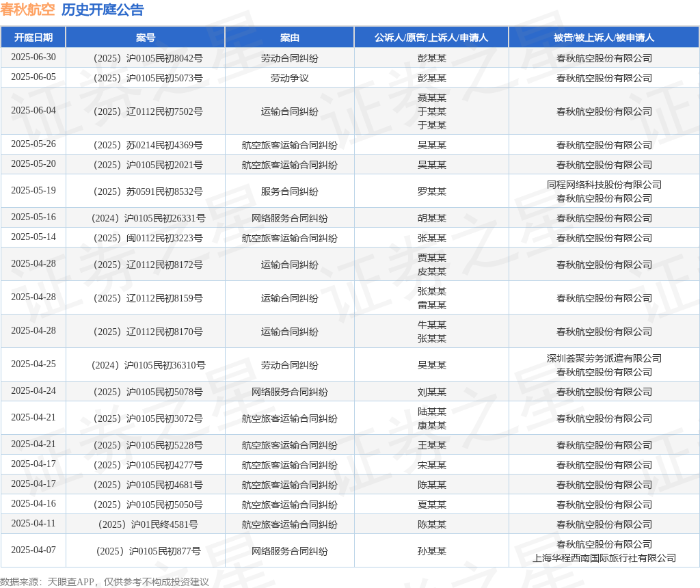Click case number 沪0105民初877号
The image size is (700, 588).
coord(148,551)
